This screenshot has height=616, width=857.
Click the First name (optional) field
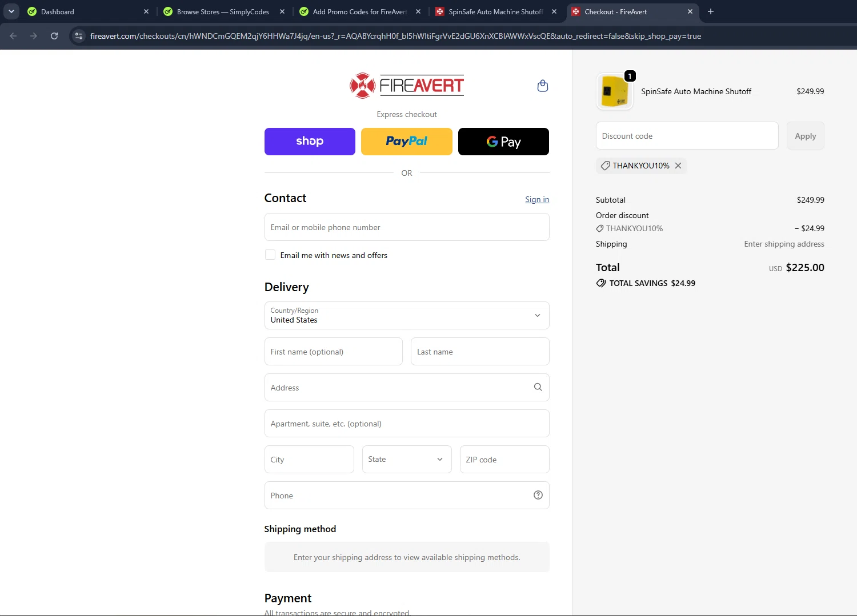point(334,352)
